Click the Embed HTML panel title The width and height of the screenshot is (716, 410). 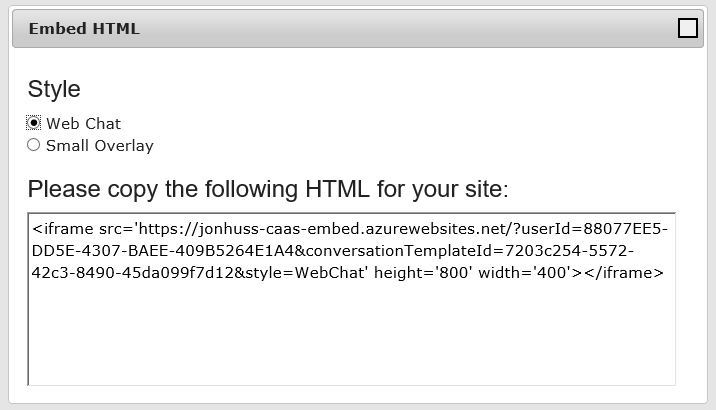tap(84, 29)
